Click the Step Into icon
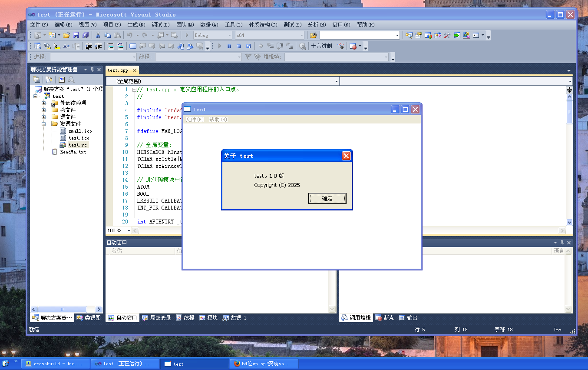Viewport: 588px width, 370px height. point(271,46)
